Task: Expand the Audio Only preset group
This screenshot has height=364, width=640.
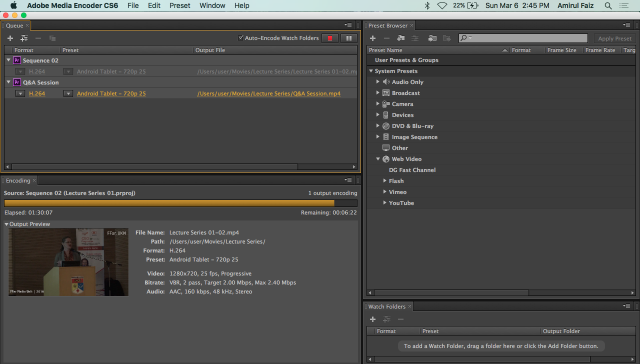Action: [x=378, y=82]
